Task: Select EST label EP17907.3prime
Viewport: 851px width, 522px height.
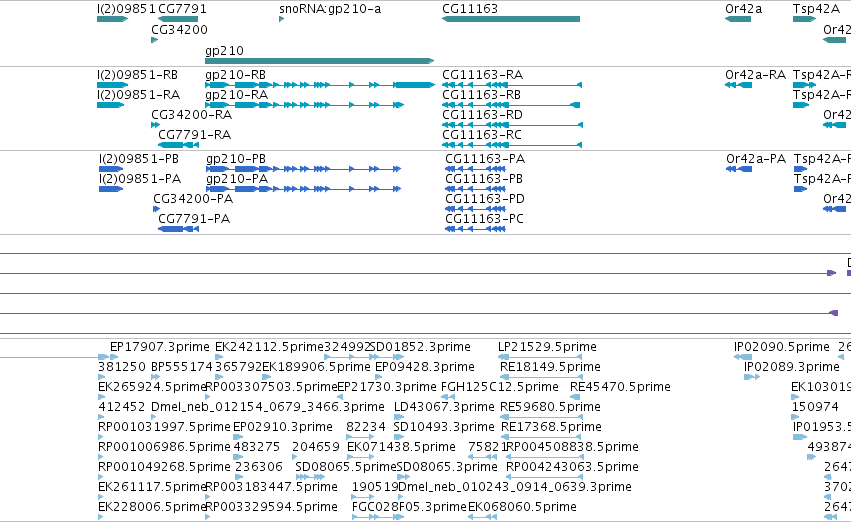Action: click(160, 347)
